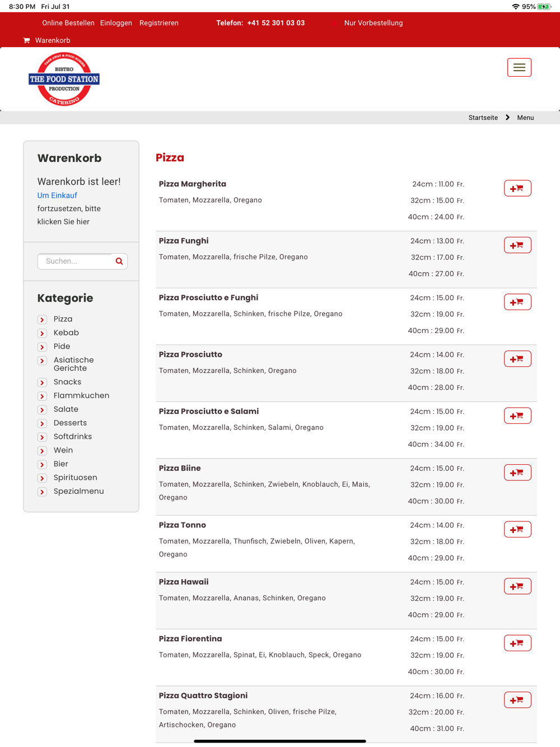Open the Flammkuchen category

tap(81, 395)
